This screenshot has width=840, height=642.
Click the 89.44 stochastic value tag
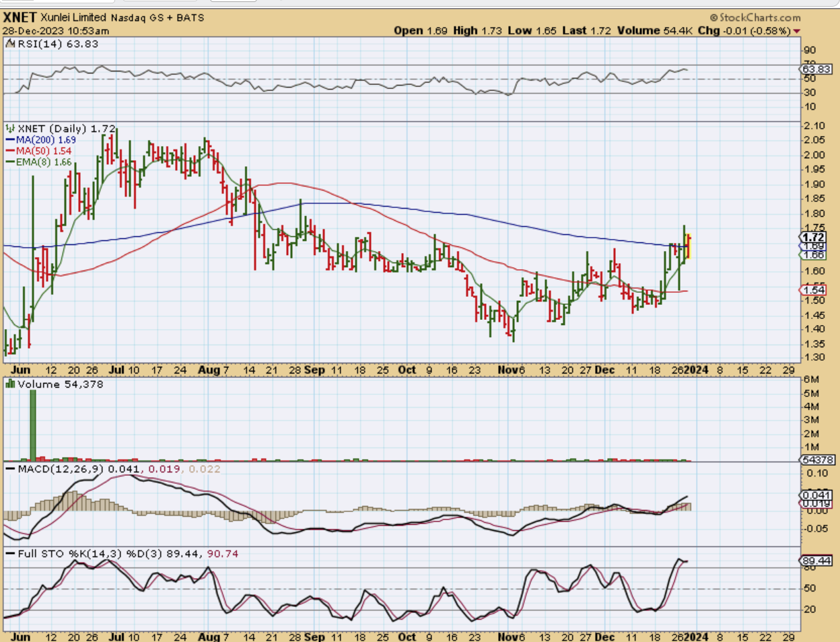(x=816, y=561)
